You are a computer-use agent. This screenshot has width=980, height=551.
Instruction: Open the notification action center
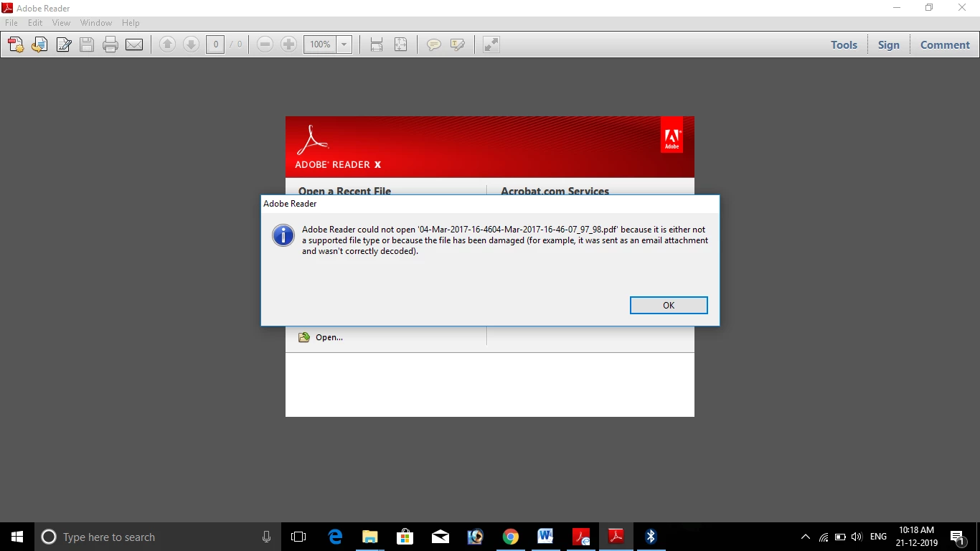(x=957, y=537)
